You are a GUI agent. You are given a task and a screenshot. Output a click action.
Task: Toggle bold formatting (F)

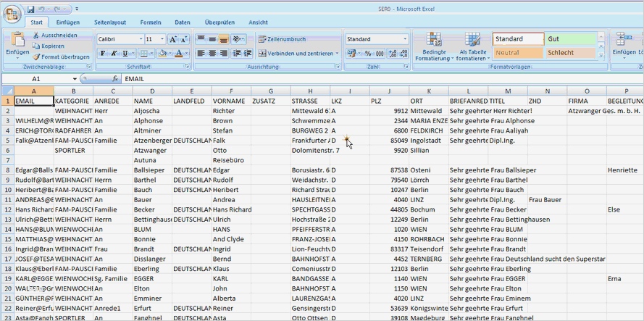click(x=103, y=54)
